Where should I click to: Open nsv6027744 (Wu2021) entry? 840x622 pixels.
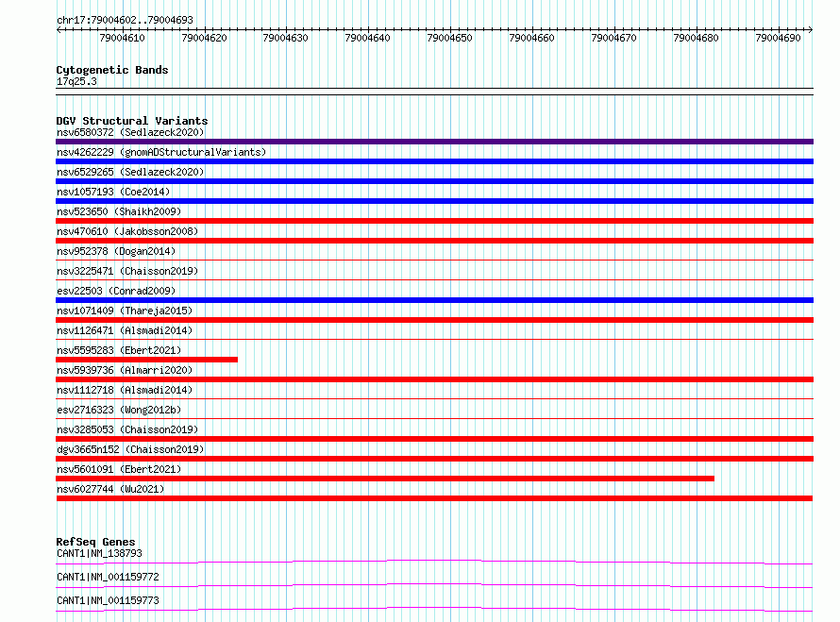pos(110,489)
